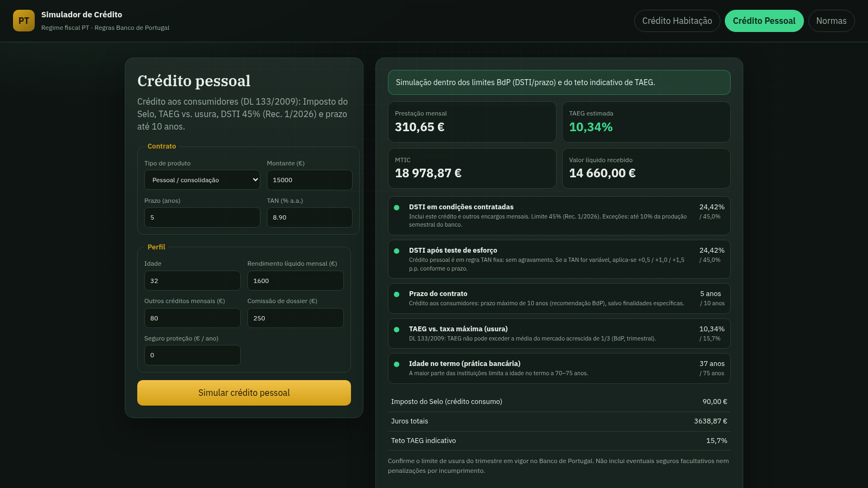Click the Contrato section label
The image size is (868, 488).
(x=162, y=146)
